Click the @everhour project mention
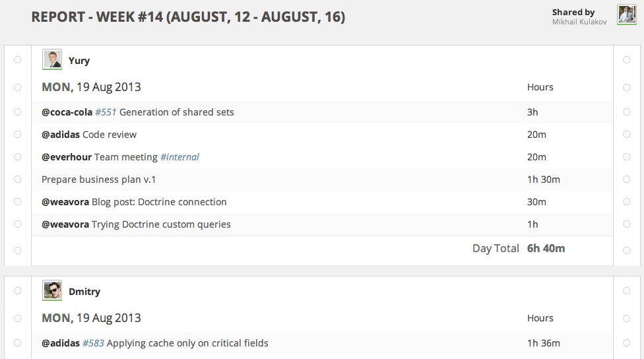Image resolution: width=644 pixels, height=359 pixels. pyautogui.click(x=67, y=157)
